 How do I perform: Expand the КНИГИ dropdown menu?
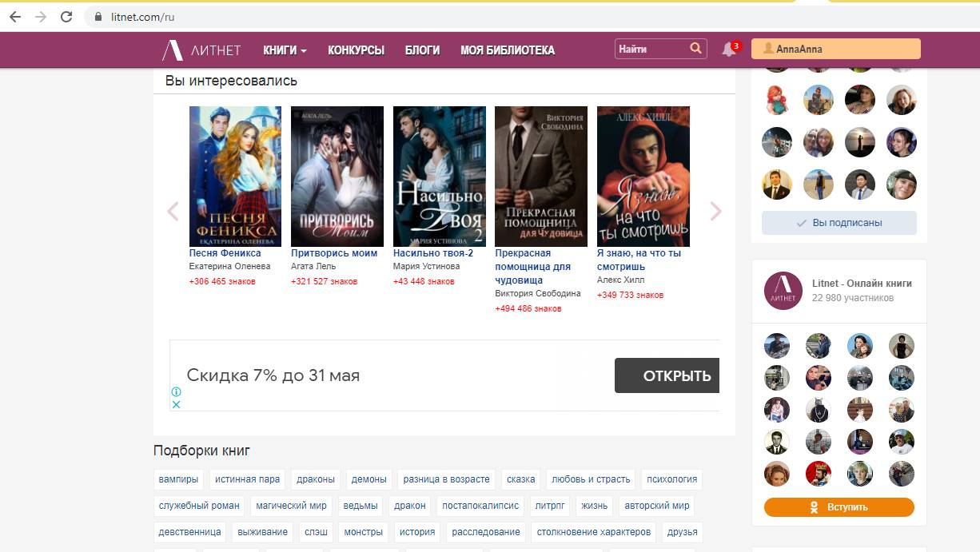(x=285, y=50)
